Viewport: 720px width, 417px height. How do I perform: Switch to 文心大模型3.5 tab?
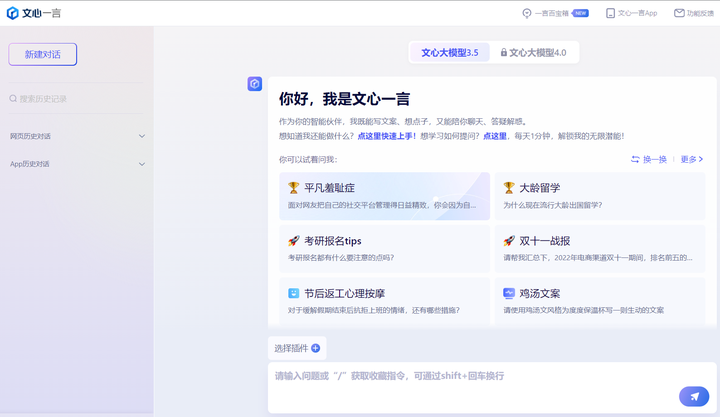(450, 52)
